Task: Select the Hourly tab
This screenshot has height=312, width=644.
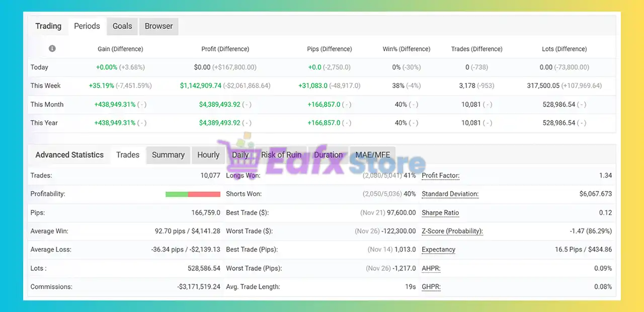Action: coord(208,155)
